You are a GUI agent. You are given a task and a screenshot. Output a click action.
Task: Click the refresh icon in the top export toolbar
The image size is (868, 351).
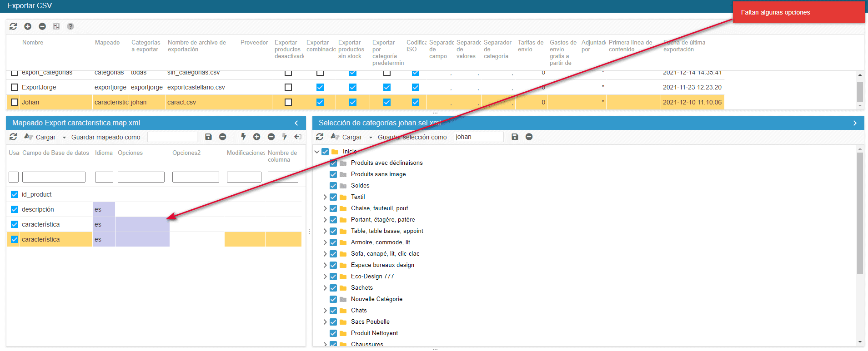point(13,26)
